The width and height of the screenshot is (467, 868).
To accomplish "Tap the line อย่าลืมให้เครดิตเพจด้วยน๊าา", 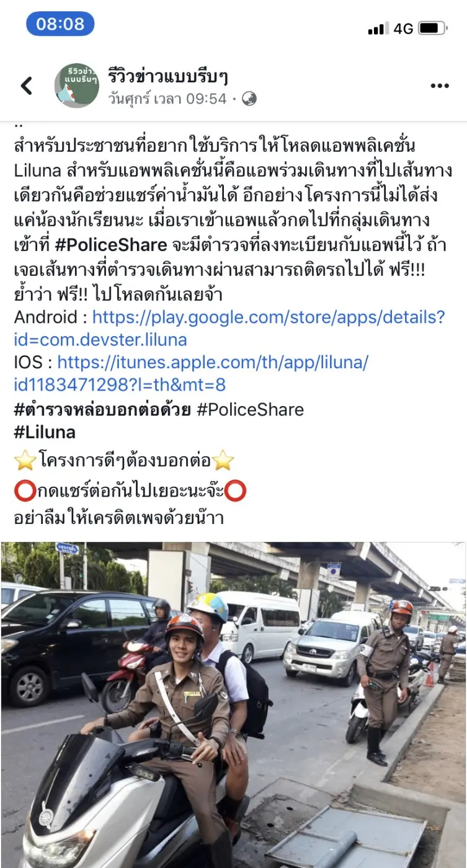I will 118,517.
